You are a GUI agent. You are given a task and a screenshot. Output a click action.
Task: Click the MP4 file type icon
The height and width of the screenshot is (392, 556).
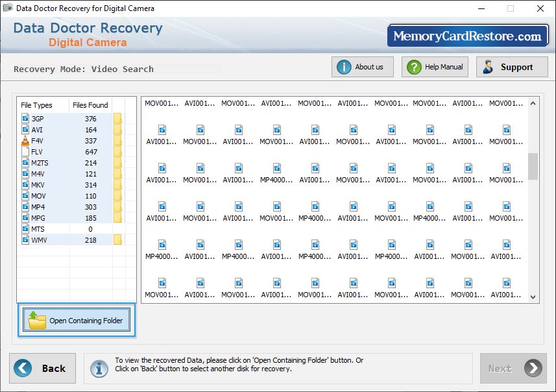[25, 206]
